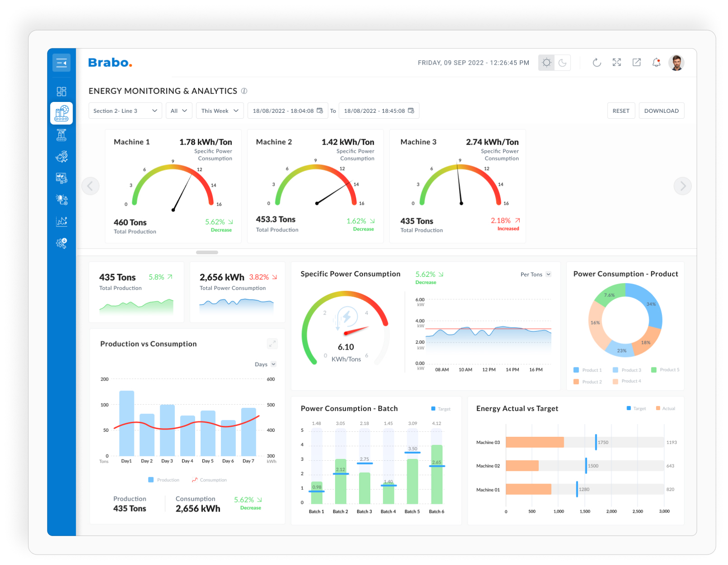The height and width of the screenshot is (565, 728).
Task: Open the settings download gear sidebar item
Action: pyautogui.click(x=62, y=243)
